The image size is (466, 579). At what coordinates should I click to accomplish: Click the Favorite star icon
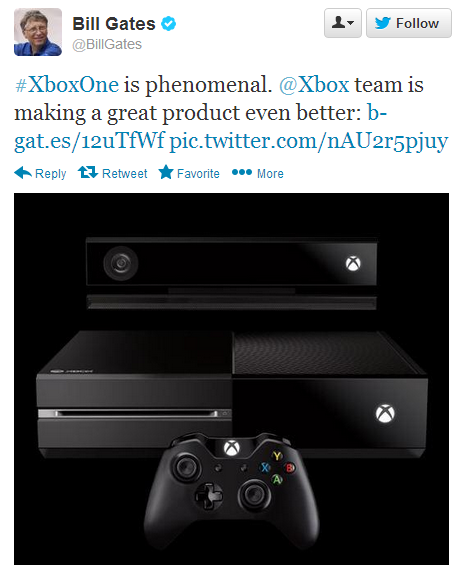coord(166,172)
